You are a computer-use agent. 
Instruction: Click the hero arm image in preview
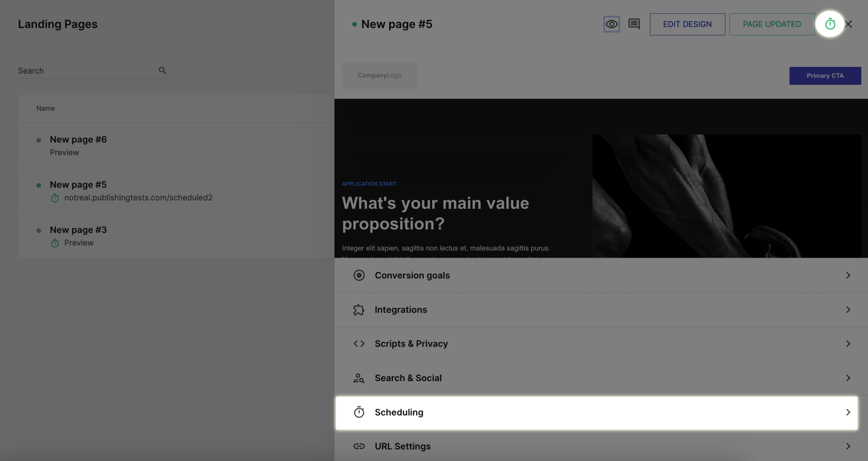[727, 196]
